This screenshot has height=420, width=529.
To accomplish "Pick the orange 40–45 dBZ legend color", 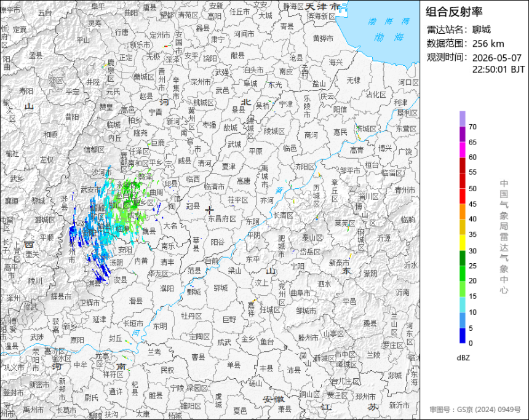I will coord(462,212).
